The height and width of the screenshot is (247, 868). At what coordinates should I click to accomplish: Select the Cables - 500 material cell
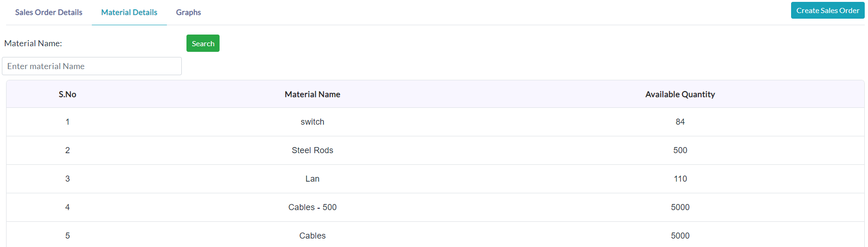pyautogui.click(x=312, y=207)
